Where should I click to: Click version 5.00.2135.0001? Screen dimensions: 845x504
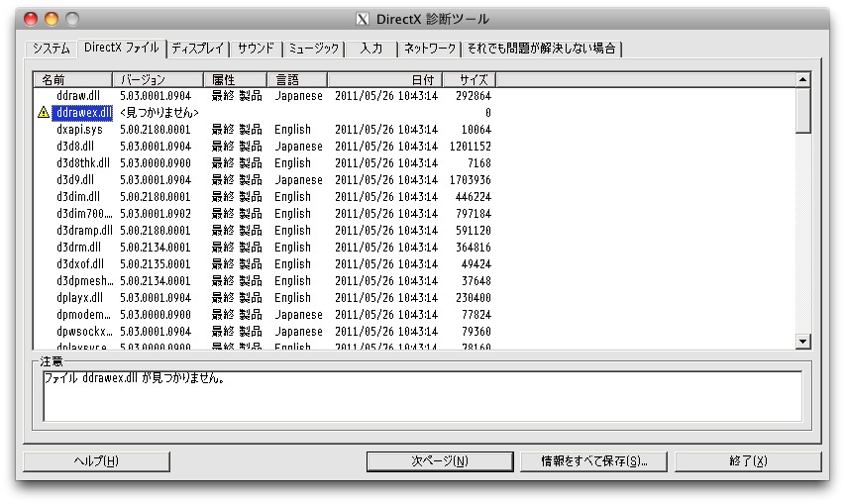click(156, 263)
